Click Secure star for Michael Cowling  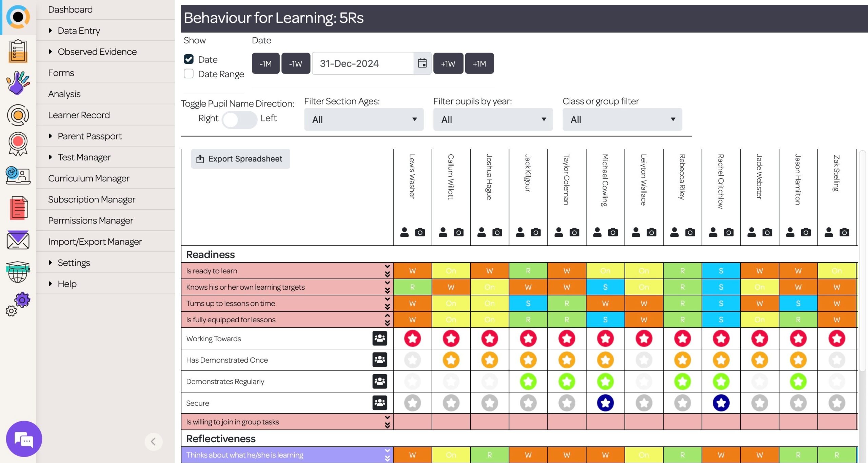[x=605, y=403]
